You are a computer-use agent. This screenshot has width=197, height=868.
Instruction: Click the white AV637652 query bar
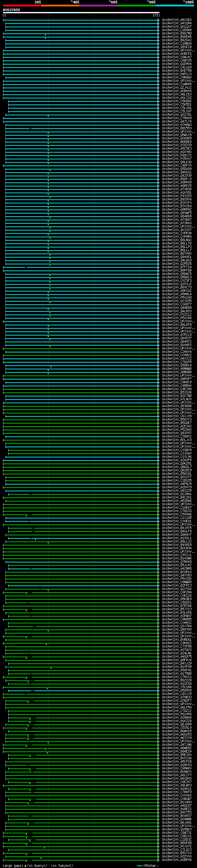pos(81,13)
